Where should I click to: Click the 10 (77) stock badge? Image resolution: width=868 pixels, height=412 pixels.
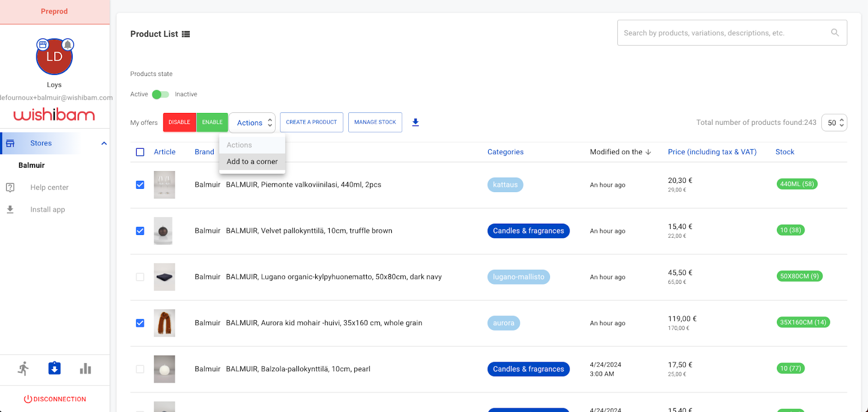[x=790, y=369]
